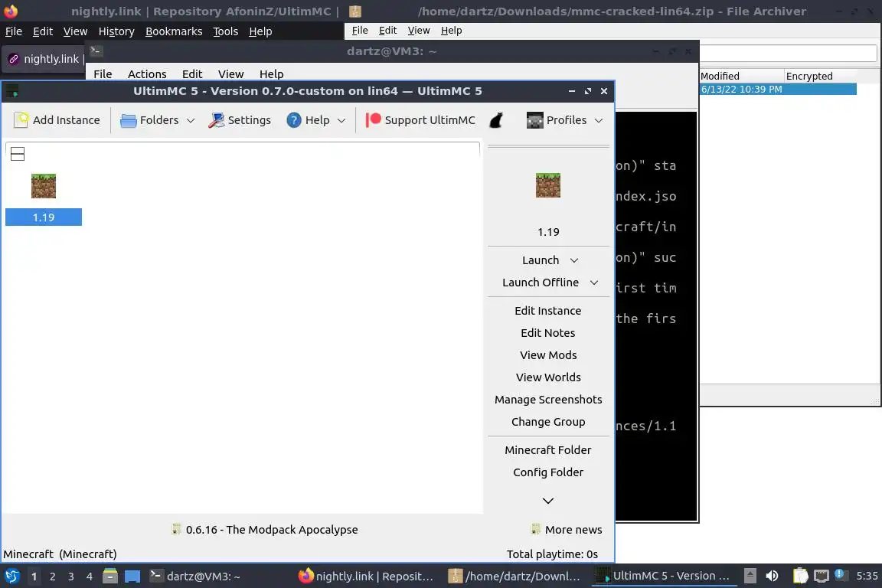Click the taskbar show desktop icon
Image resolution: width=882 pixels, height=588 pixels.
(x=132, y=577)
